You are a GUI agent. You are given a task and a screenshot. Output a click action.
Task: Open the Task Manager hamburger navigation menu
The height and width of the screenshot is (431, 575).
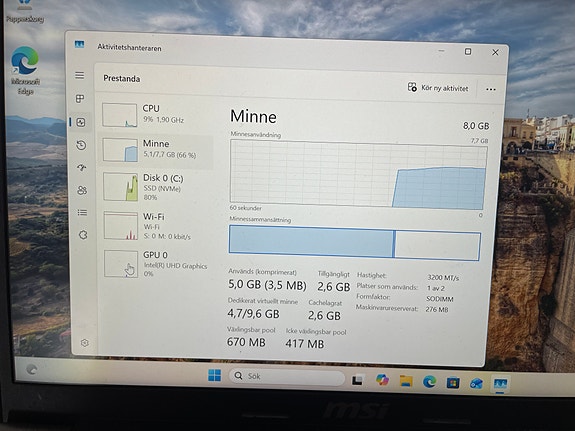[x=80, y=76]
